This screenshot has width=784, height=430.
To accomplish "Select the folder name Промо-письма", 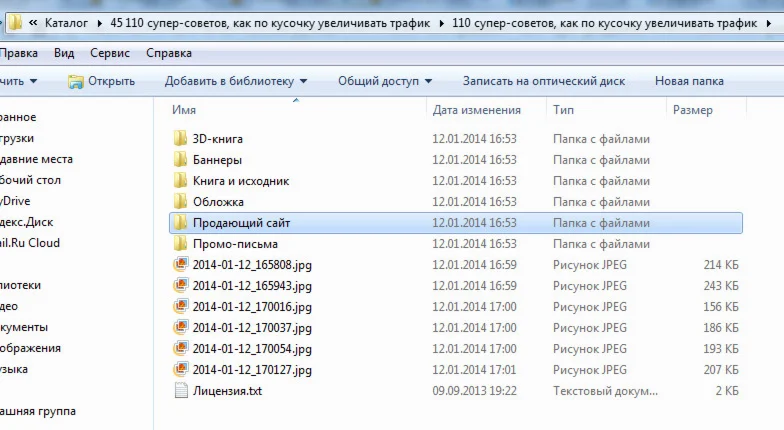I will coord(236,244).
